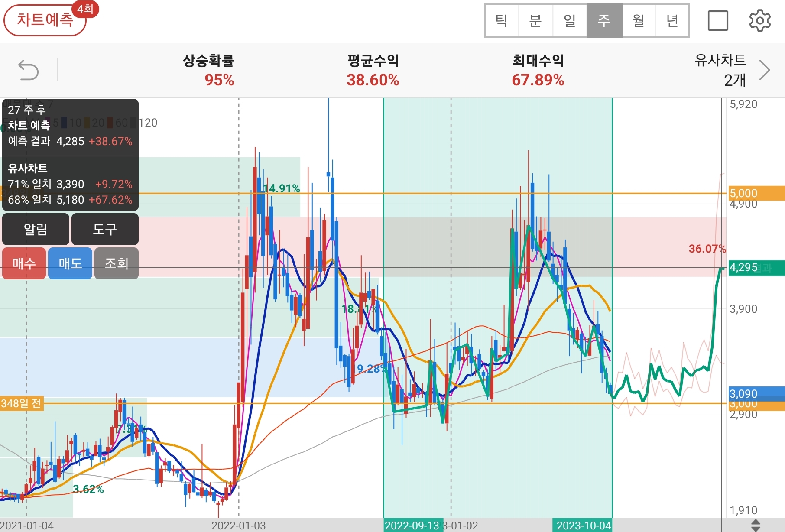Select the 4,295 green price label

point(756,268)
